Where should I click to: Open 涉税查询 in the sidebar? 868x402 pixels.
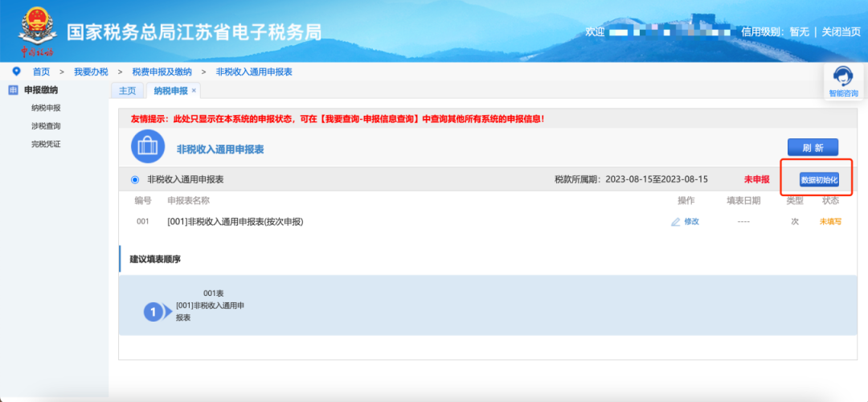pyautogui.click(x=46, y=126)
